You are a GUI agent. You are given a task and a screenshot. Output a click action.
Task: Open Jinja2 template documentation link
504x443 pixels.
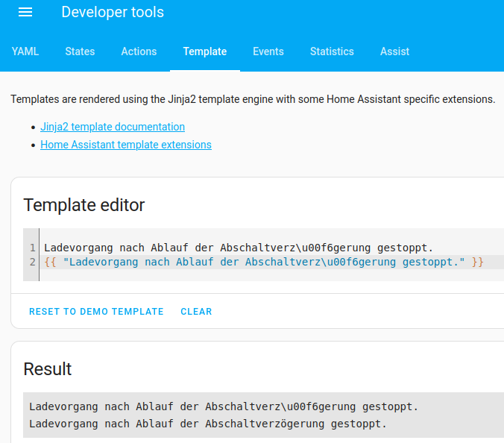(113, 127)
